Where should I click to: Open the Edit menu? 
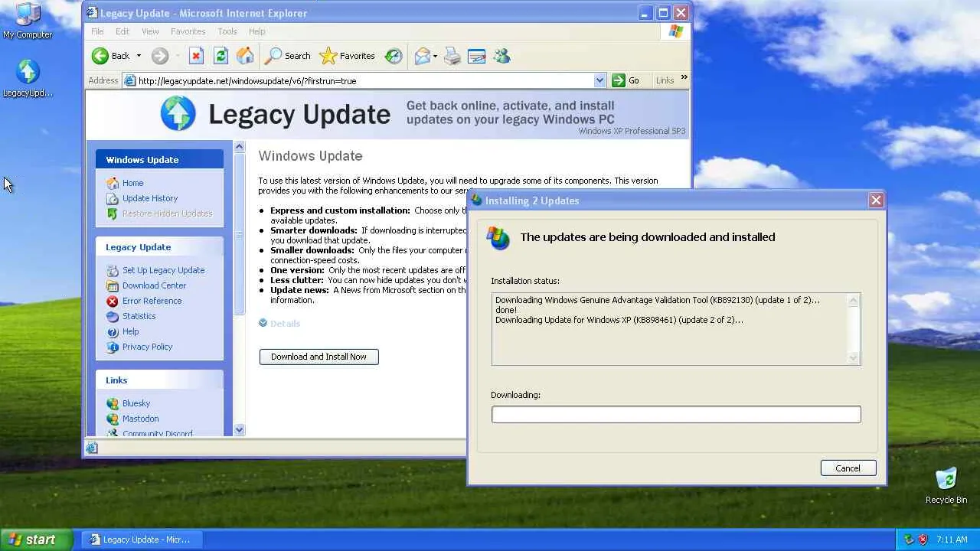122,31
